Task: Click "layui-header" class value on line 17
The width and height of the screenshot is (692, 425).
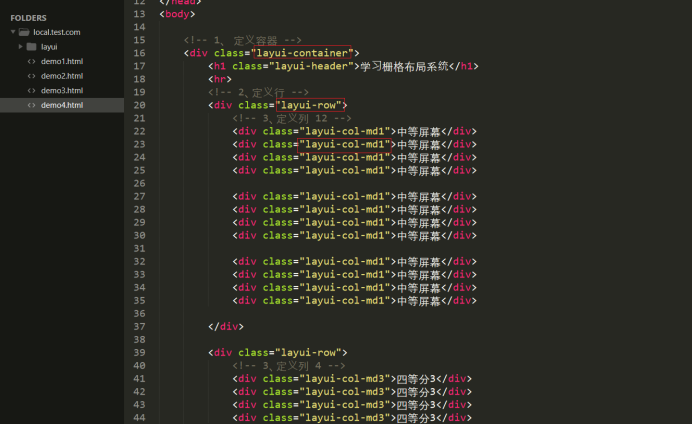Action: tap(312, 66)
